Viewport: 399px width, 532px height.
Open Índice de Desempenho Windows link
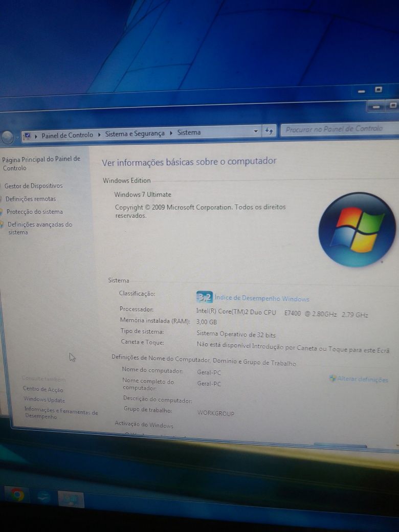[261, 298]
